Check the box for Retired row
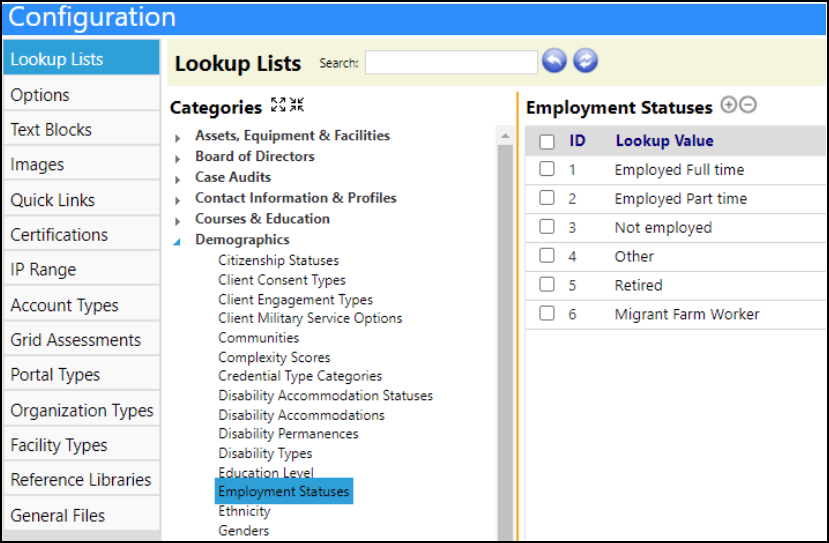Viewport: 829px width, 543px height. (547, 284)
